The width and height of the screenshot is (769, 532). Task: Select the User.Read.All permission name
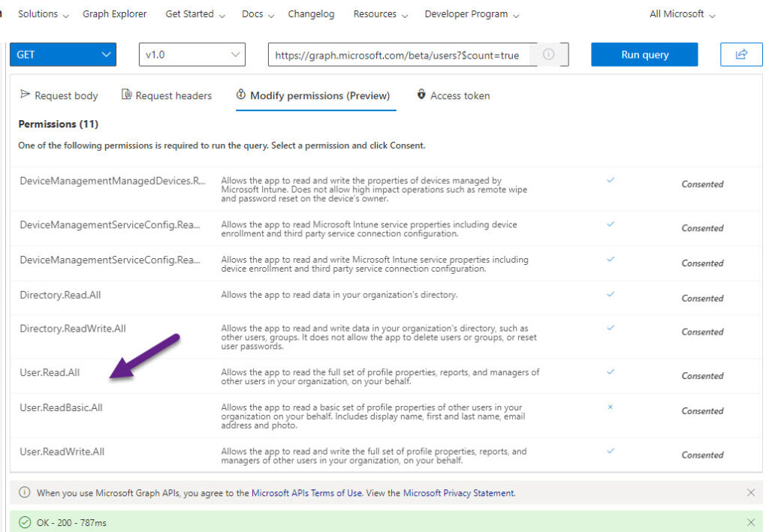click(50, 372)
